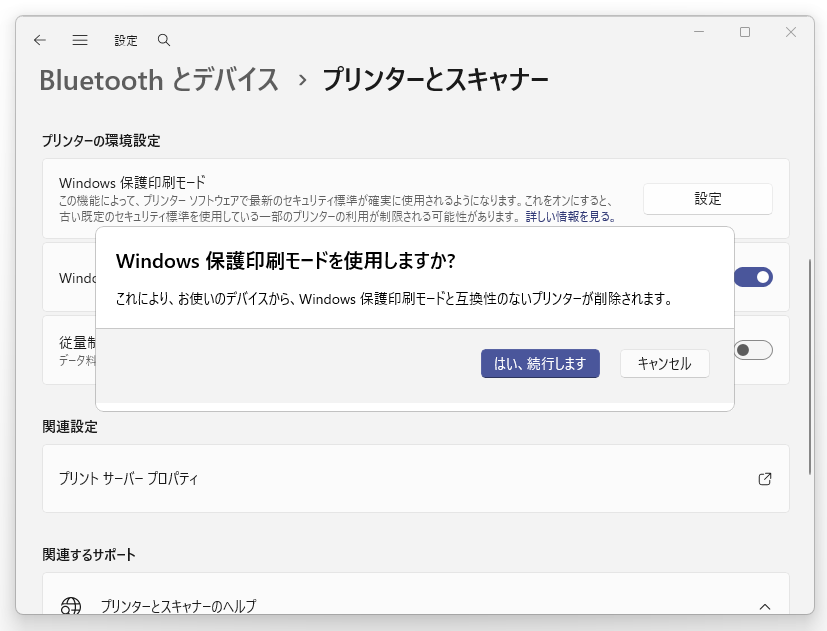Click the globe icon next to プリンターとスキャナーのヘルプ

click(x=70, y=606)
